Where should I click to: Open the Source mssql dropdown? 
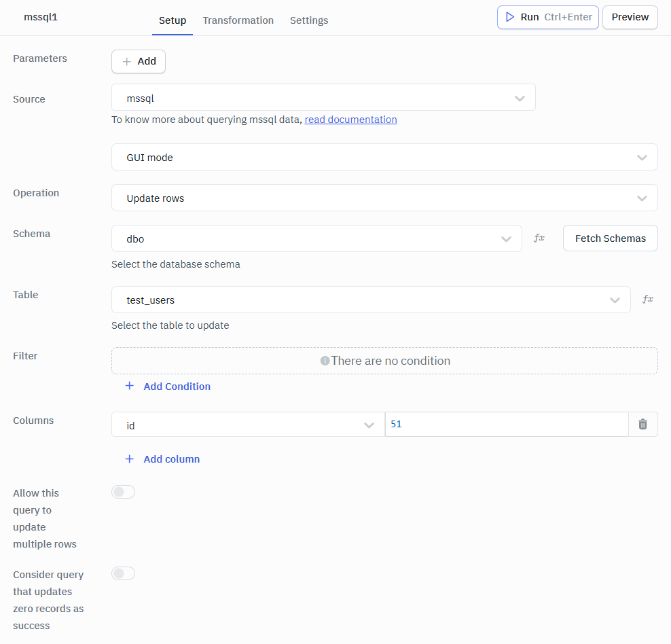click(x=323, y=97)
